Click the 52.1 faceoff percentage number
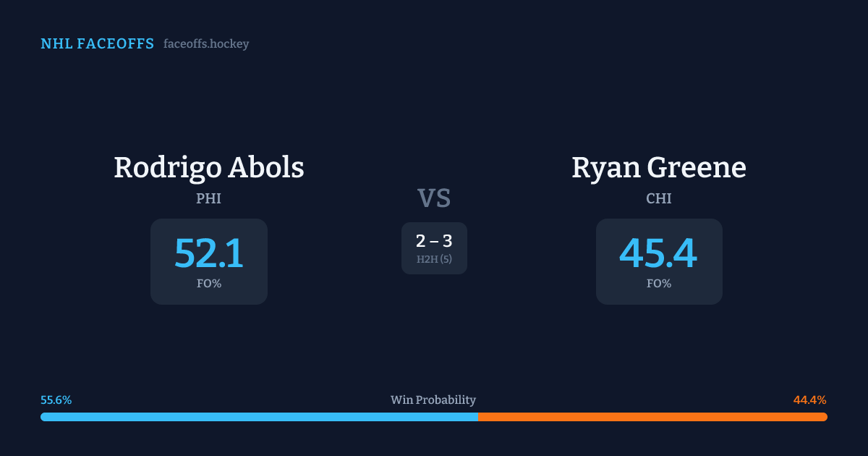Screen dimensions: 868x456 pyautogui.click(x=208, y=253)
